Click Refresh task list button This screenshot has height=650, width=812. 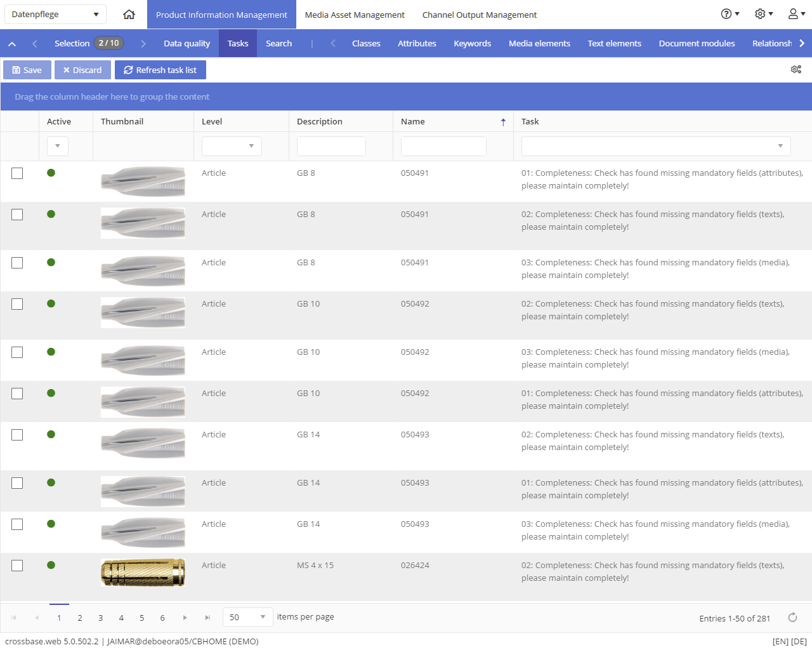(x=160, y=70)
